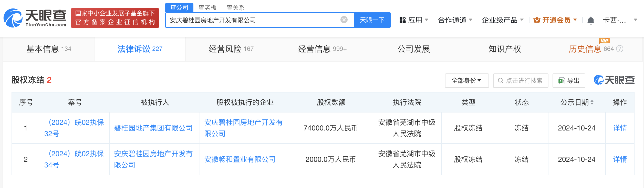The image size is (644, 188).
Task: Click 2024-10-24 date in row 1
Action: 577,128
